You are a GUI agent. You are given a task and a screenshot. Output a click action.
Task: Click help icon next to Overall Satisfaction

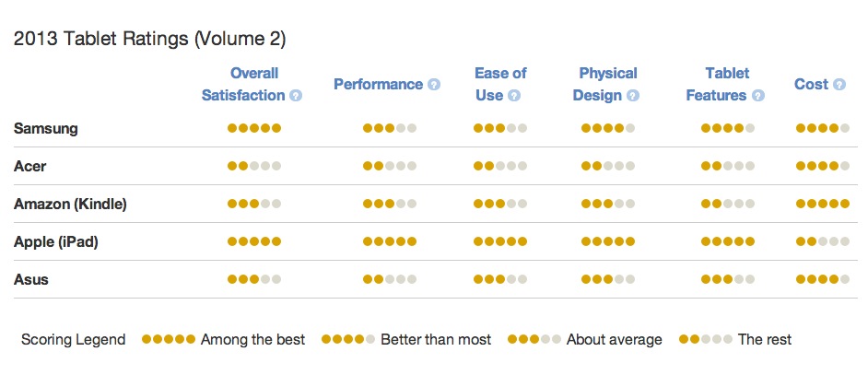pyautogui.click(x=296, y=95)
